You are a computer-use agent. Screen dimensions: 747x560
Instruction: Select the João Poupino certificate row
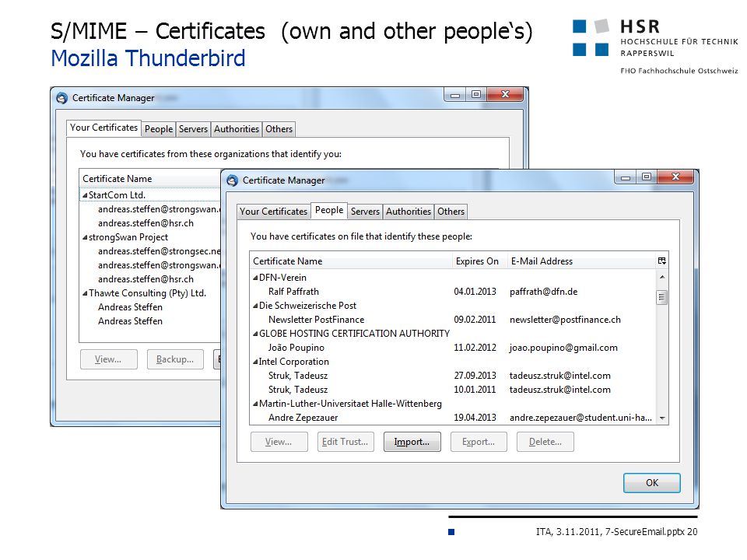453,348
